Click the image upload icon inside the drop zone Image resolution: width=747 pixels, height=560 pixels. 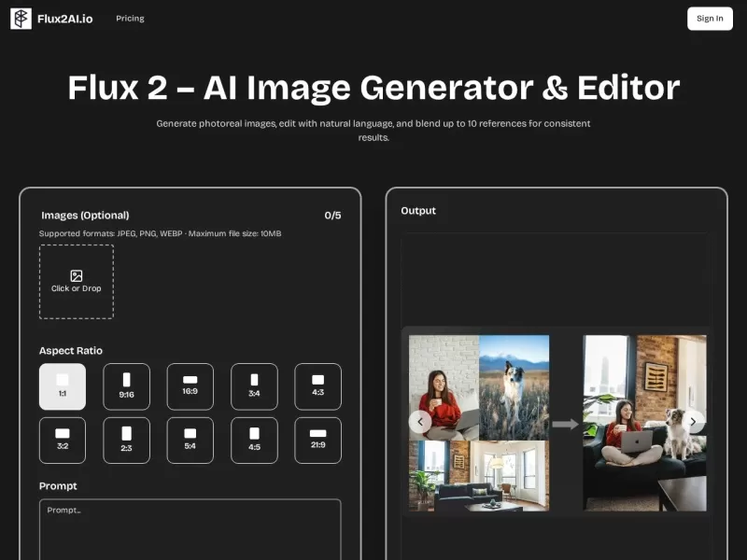[x=76, y=273]
